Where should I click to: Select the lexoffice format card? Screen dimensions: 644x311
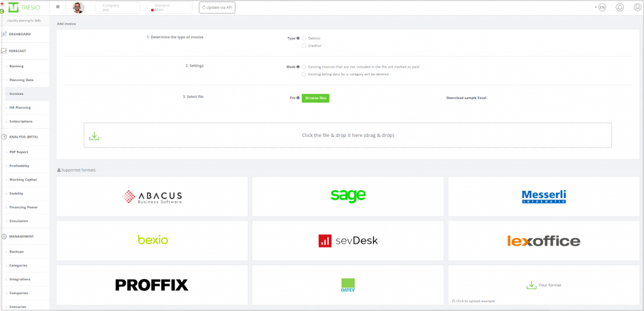click(544, 241)
